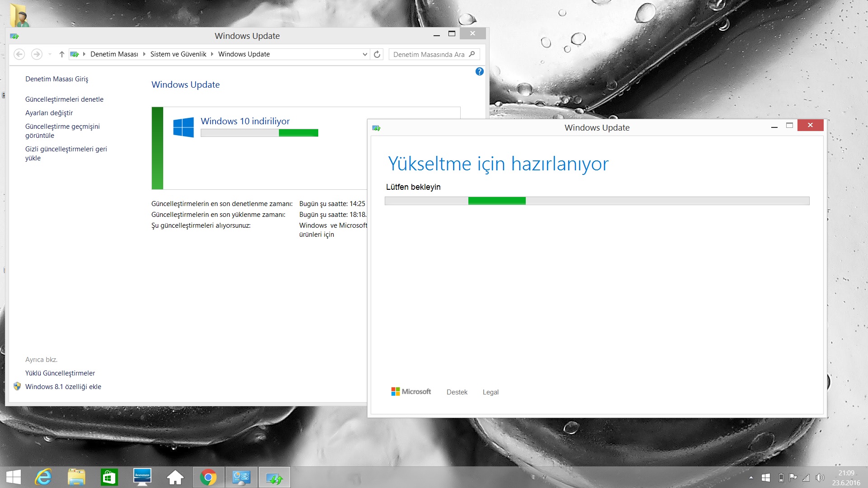Screen dimensions: 868x488
Task: Click the Forward arrow in Control Panel window
Action: [x=37, y=54]
